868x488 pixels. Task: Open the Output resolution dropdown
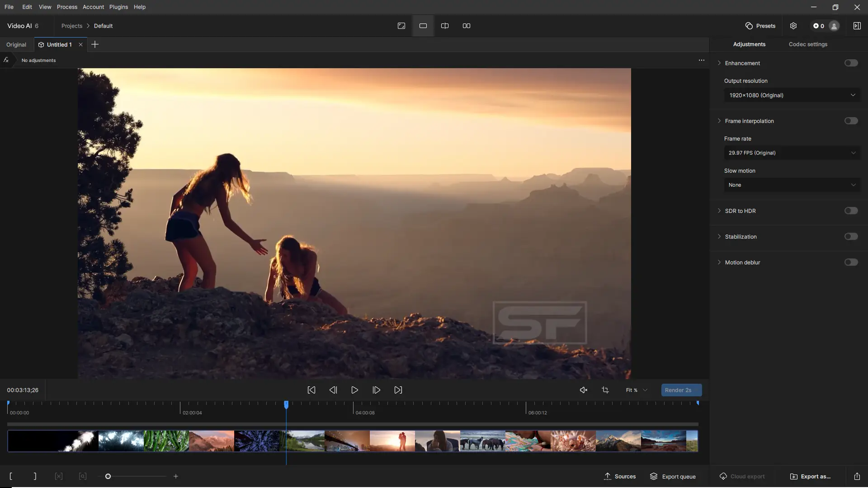click(x=792, y=95)
